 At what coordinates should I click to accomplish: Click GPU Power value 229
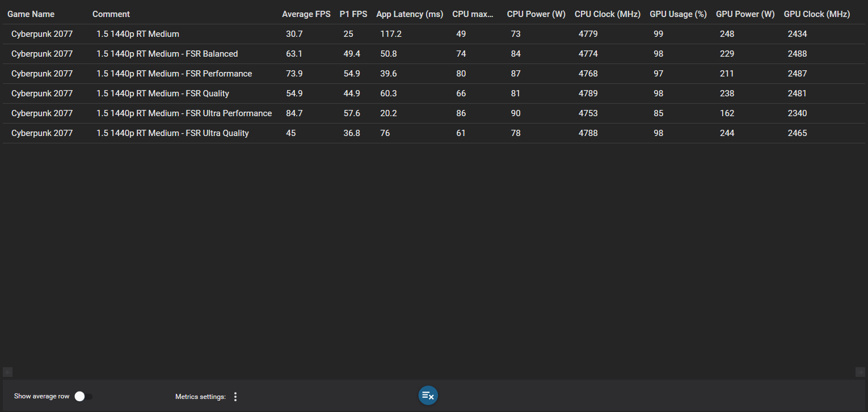pos(727,54)
